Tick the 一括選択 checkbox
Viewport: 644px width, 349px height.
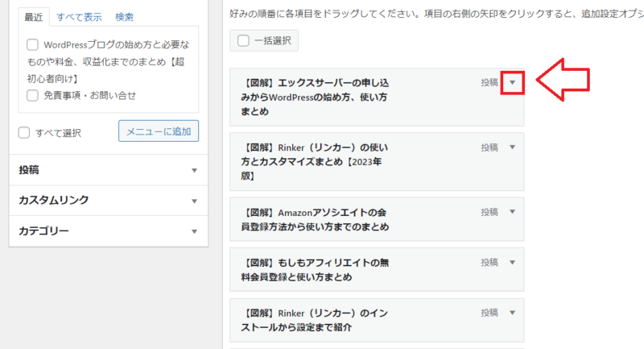[x=243, y=40]
